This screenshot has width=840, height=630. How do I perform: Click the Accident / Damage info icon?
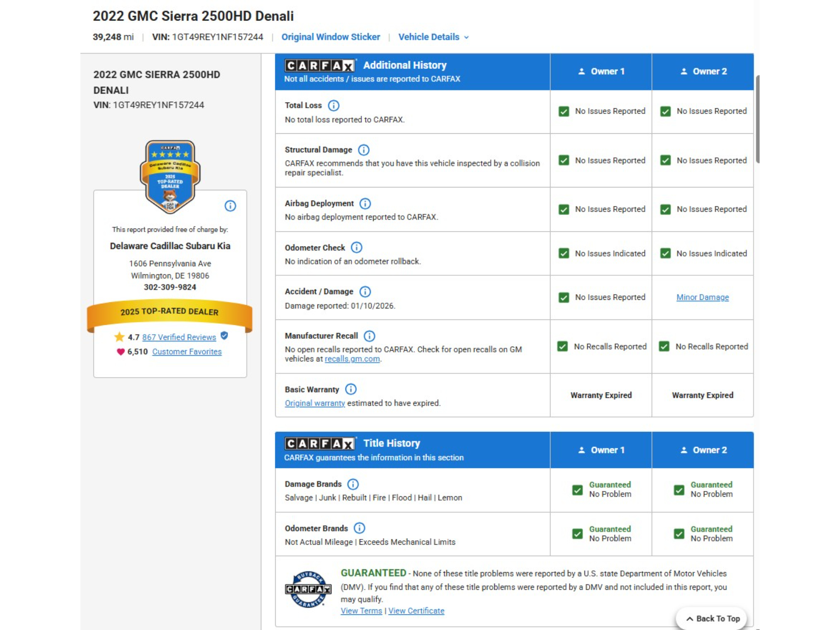click(x=365, y=292)
